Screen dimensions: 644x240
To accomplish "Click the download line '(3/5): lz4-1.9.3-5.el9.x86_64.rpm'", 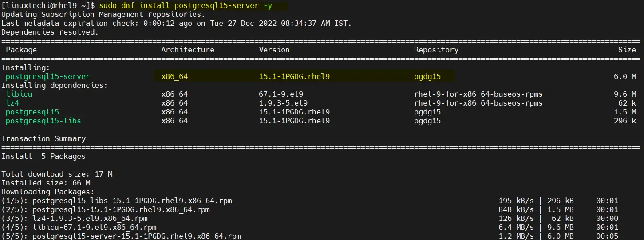I will click(75, 218).
